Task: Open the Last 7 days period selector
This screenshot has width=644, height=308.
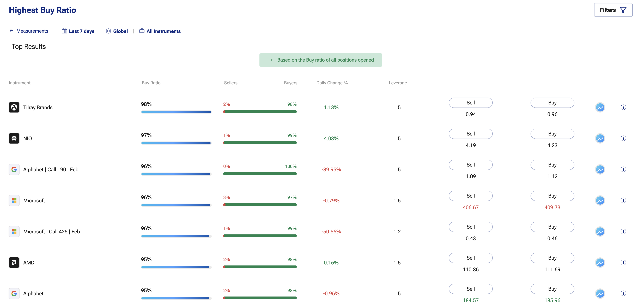Action: tap(78, 31)
